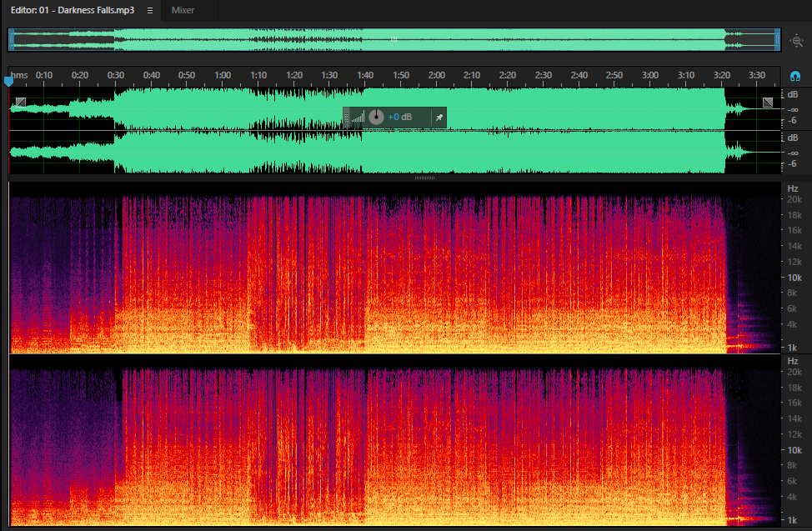Click the 0:30 mark on the ruler
The width and height of the screenshot is (812, 531).
(x=116, y=76)
